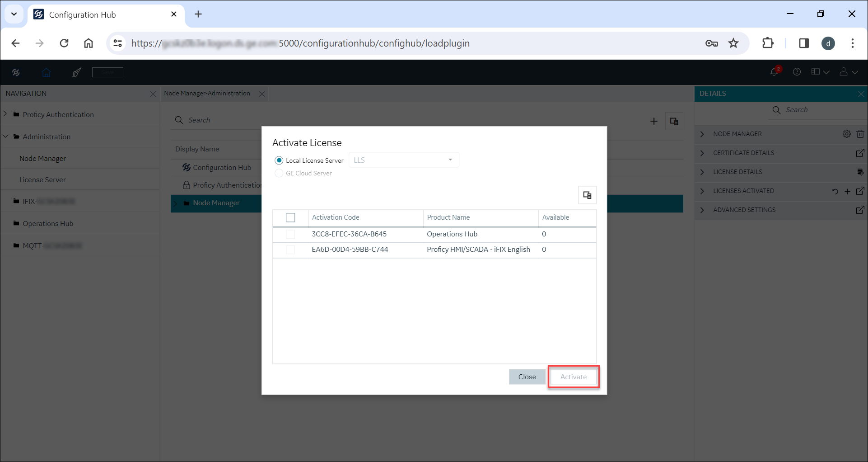
Task: Open a new browser tab
Action: tap(198, 14)
